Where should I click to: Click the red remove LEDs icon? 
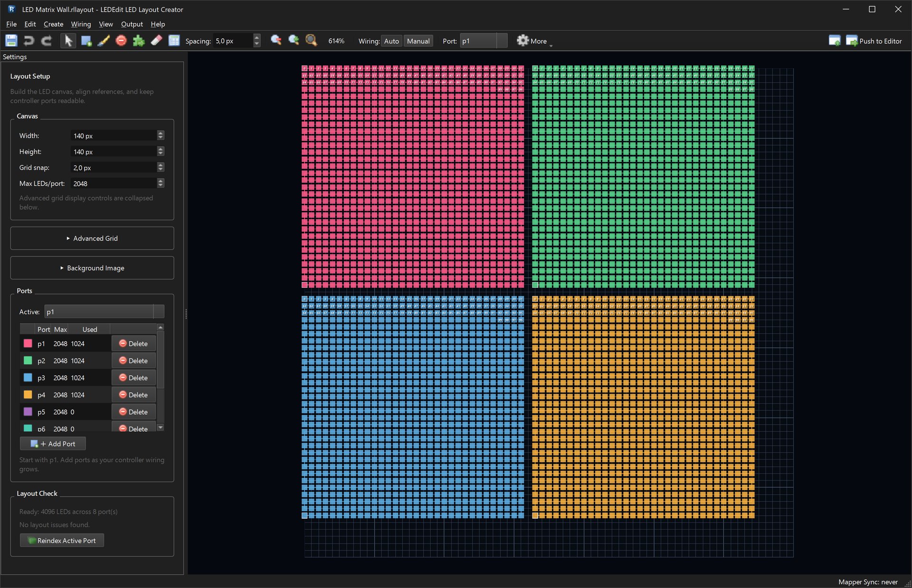tap(121, 41)
